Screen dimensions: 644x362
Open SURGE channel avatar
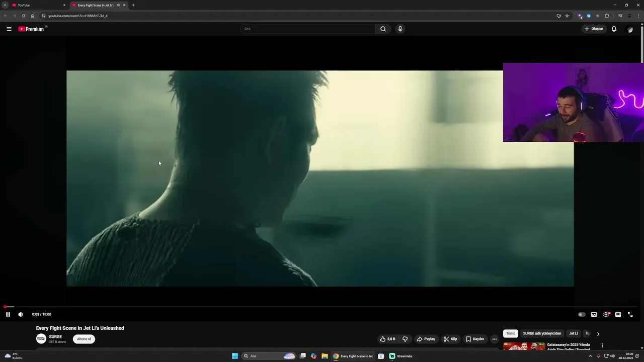pyautogui.click(x=41, y=339)
